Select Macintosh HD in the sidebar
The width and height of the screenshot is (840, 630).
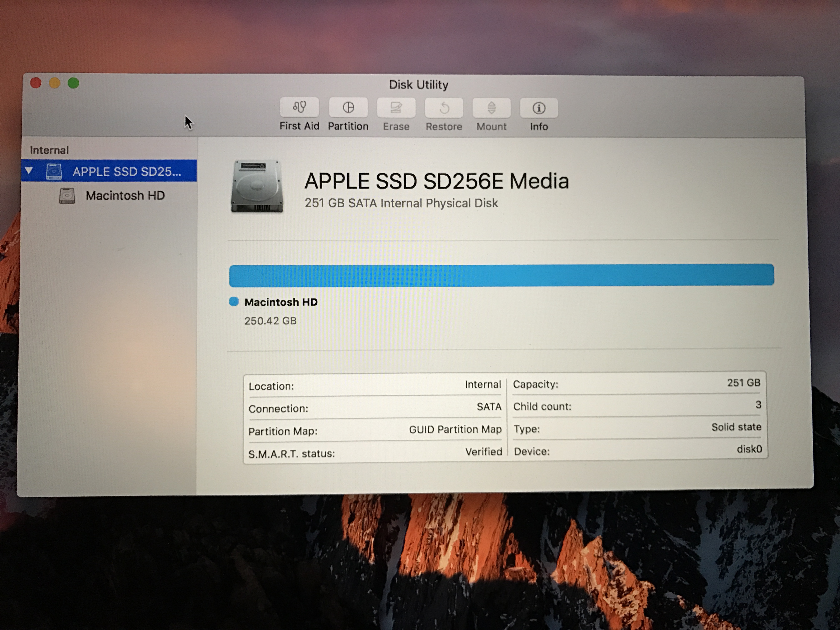tap(125, 196)
